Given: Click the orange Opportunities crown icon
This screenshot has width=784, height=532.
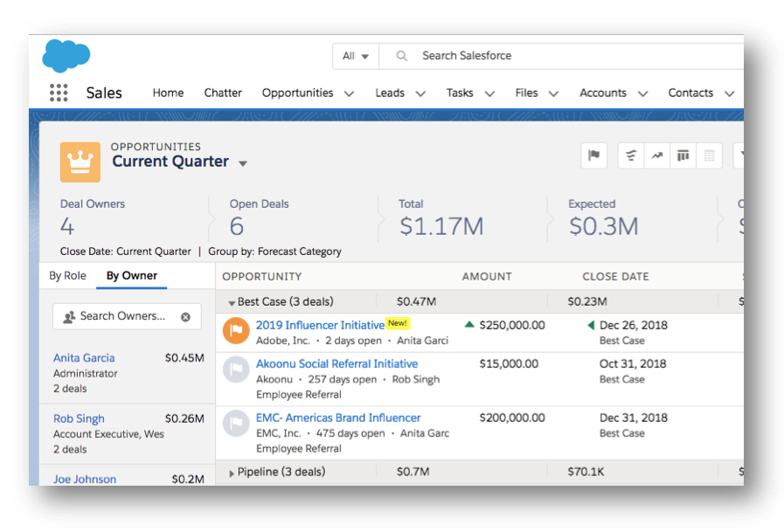Looking at the screenshot, I should point(80,162).
